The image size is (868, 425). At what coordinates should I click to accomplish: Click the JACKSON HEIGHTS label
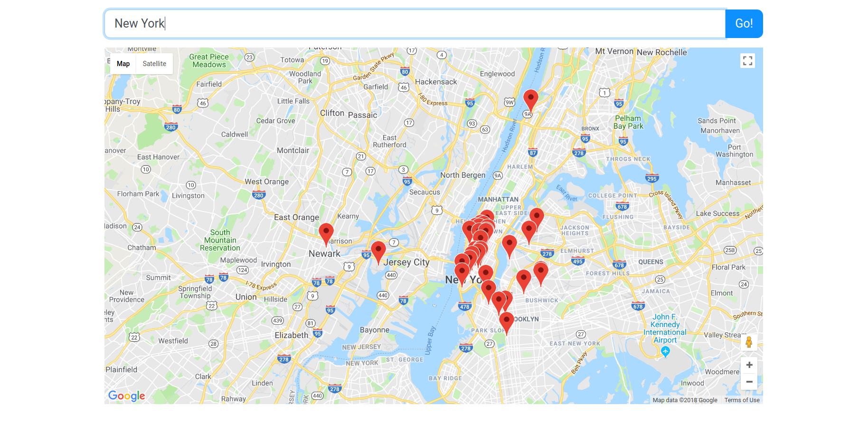coord(575,231)
